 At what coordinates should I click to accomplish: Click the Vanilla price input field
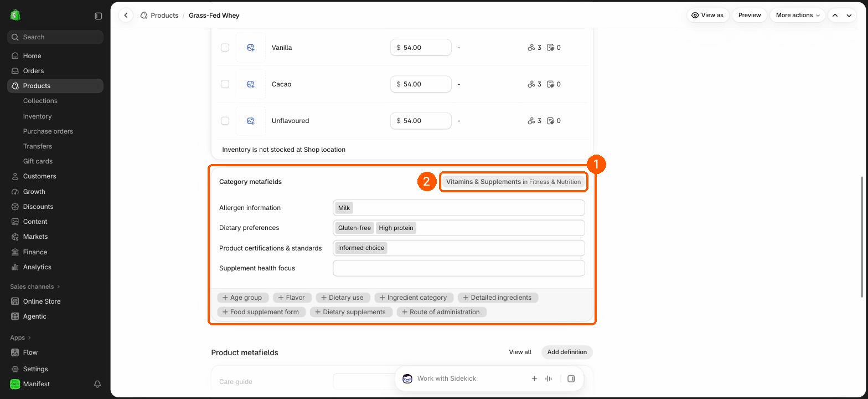421,48
